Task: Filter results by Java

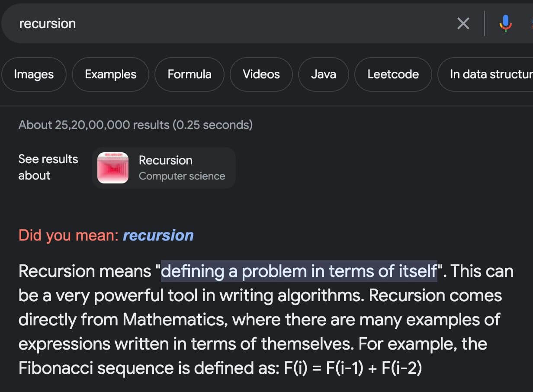Action: point(323,74)
